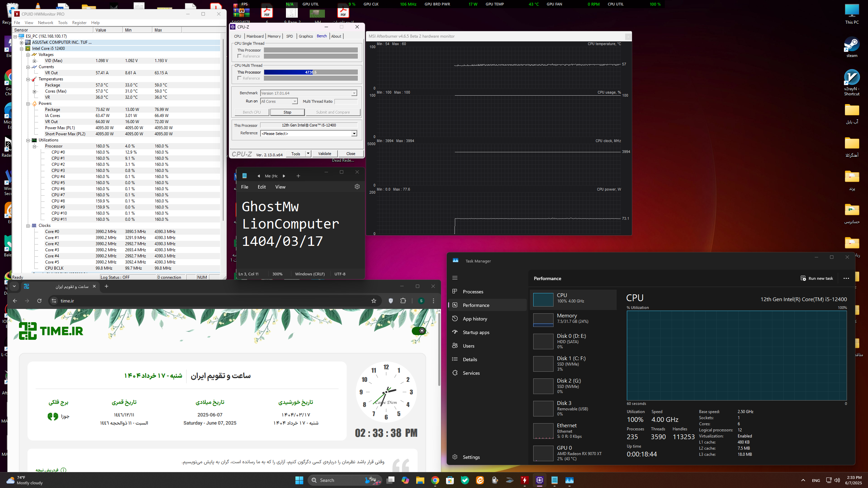Open File Explorer from the taskbar
This screenshot has height=488, width=868.
pos(420,480)
